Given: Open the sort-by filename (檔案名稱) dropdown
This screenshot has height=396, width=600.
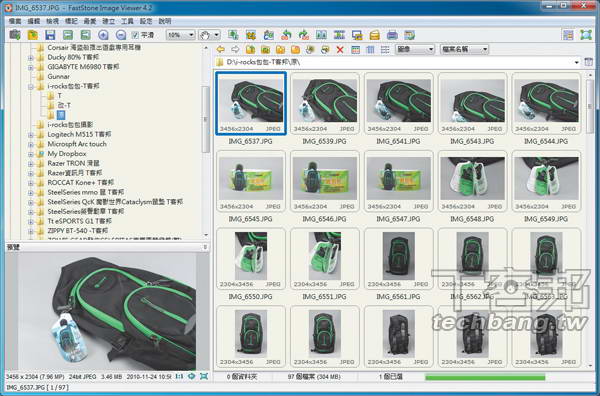Looking at the screenshot, I should (465, 49).
